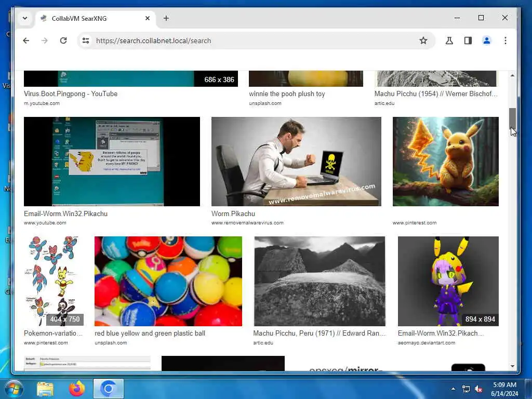
Task: Open the Worm.Pikachu title link
Action: 233,214
